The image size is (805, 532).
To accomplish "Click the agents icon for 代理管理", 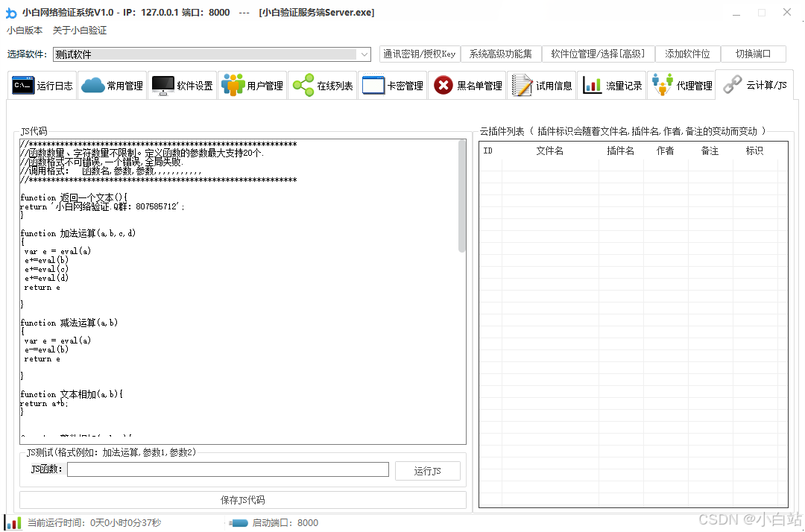I will pyautogui.click(x=663, y=84).
